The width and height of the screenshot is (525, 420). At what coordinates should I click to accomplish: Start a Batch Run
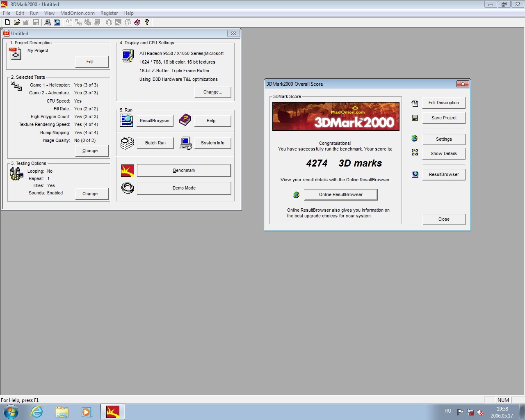pyautogui.click(x=155, y=143)
